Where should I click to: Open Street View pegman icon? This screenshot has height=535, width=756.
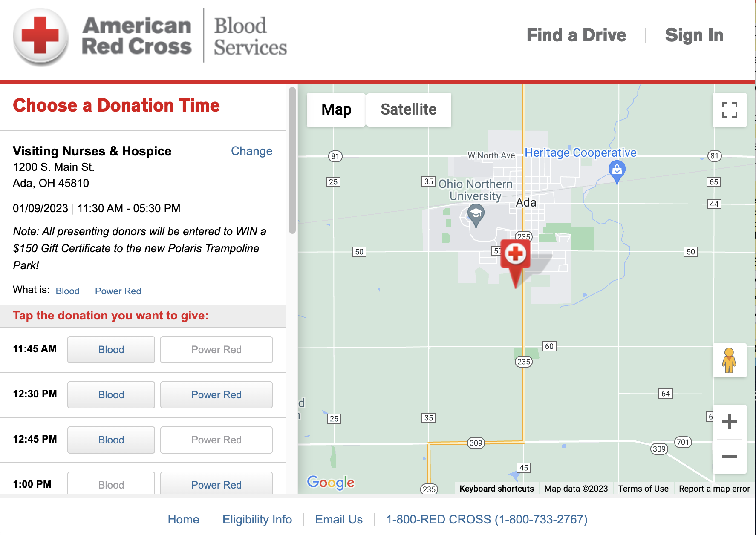click(x=729, y=360)
